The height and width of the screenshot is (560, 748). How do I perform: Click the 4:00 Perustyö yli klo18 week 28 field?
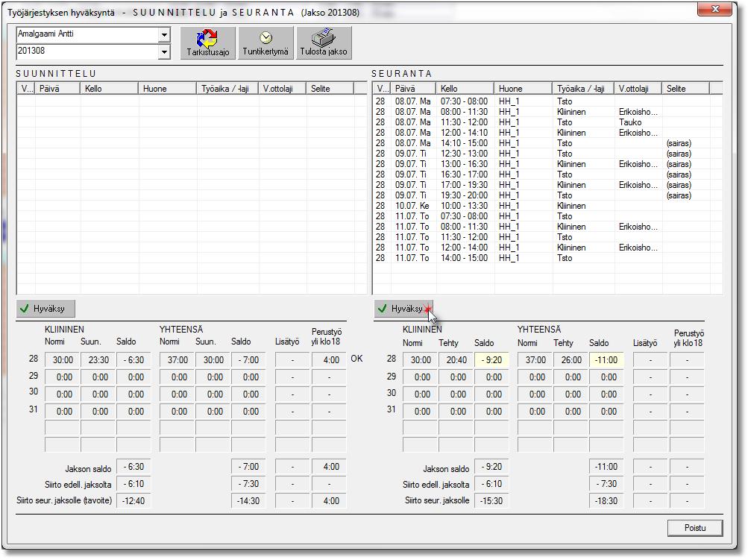tap(329, 360)
